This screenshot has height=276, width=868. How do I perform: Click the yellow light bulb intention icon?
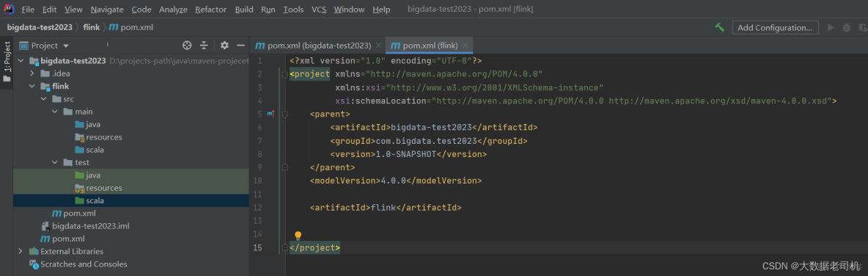pos(298,236)
